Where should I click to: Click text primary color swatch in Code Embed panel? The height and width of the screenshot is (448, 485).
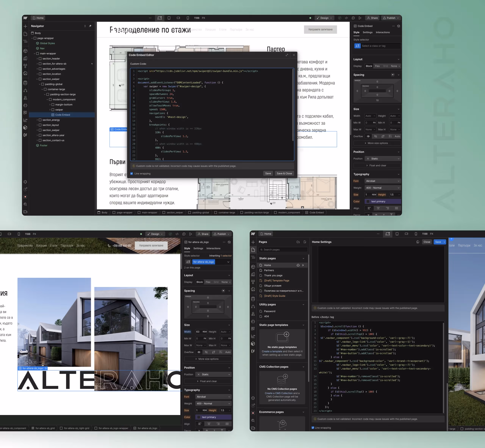[x=368, y=201]
